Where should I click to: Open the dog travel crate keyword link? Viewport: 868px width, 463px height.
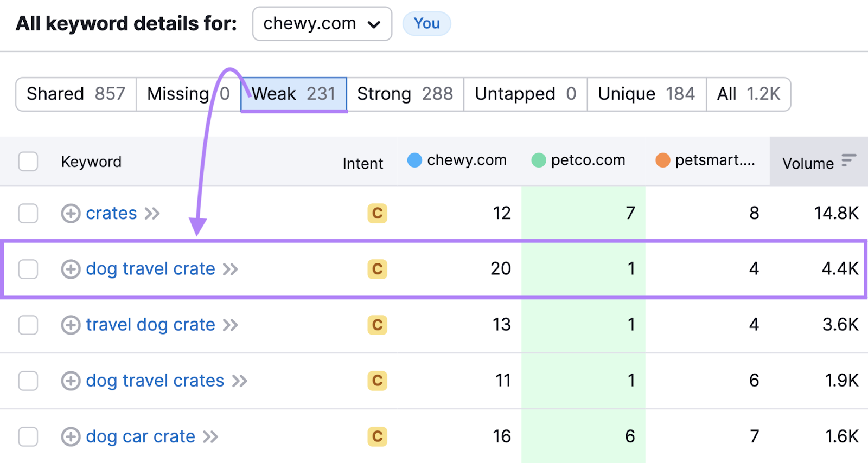(150, 269)
